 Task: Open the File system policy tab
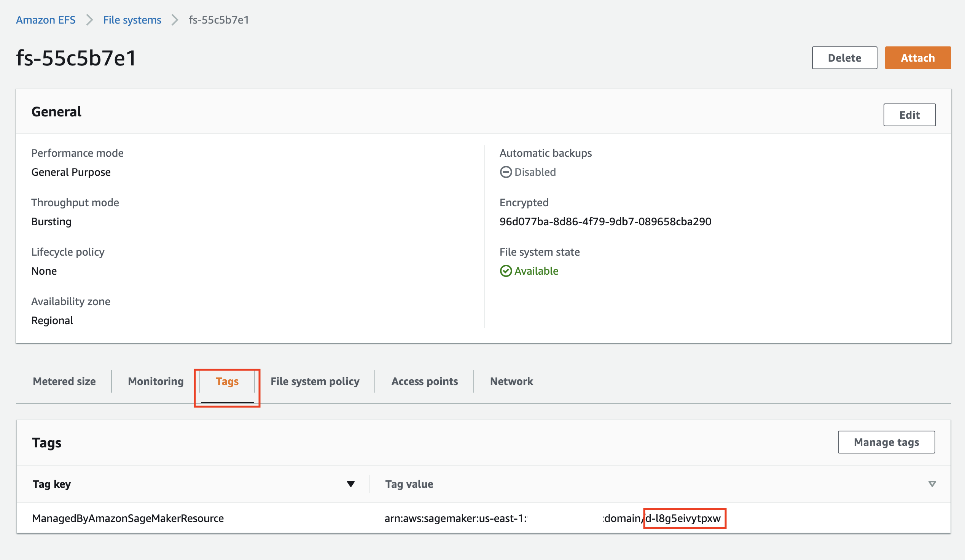pyautogui.click(x=315, y=381)
